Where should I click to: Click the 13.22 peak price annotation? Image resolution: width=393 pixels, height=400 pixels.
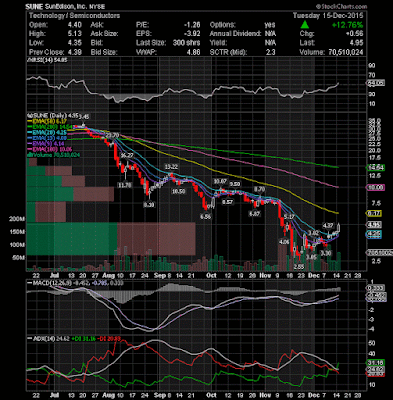(x=171, y=167)
